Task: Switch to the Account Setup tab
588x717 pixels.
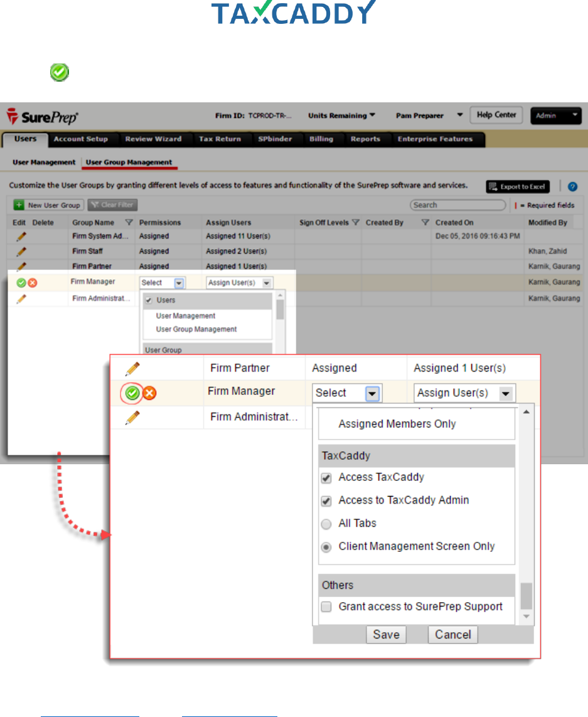Action: [x=81, y=139]
